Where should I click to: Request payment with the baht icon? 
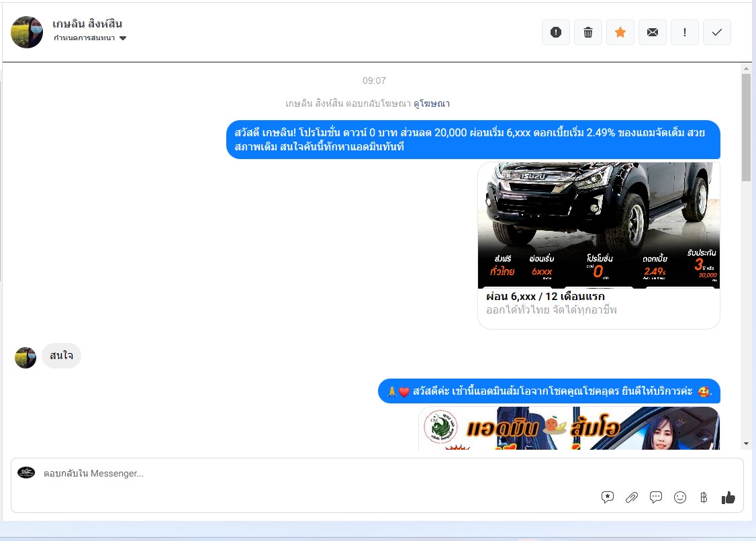coord(704,497)
